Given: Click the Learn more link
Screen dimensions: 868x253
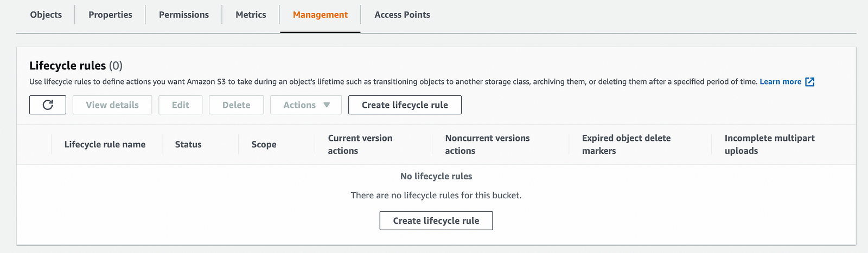Looking at the screenshot, I should click(x=780, y=82).
